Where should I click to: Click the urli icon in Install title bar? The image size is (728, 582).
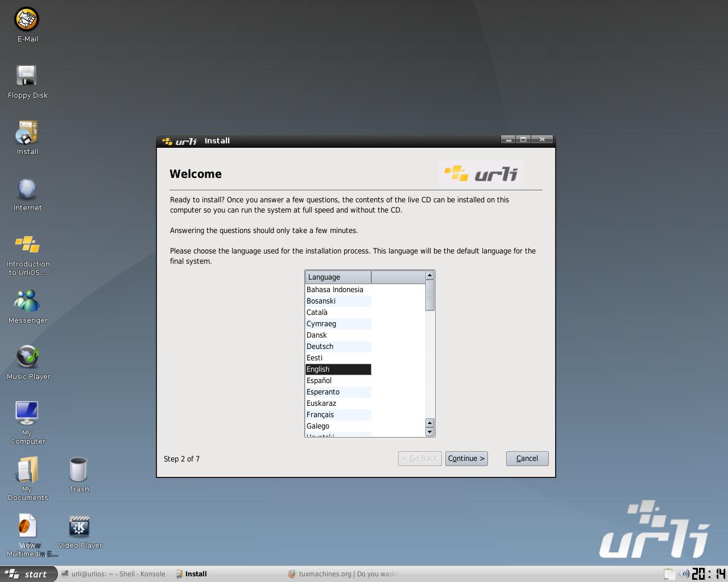click(179, 141)
